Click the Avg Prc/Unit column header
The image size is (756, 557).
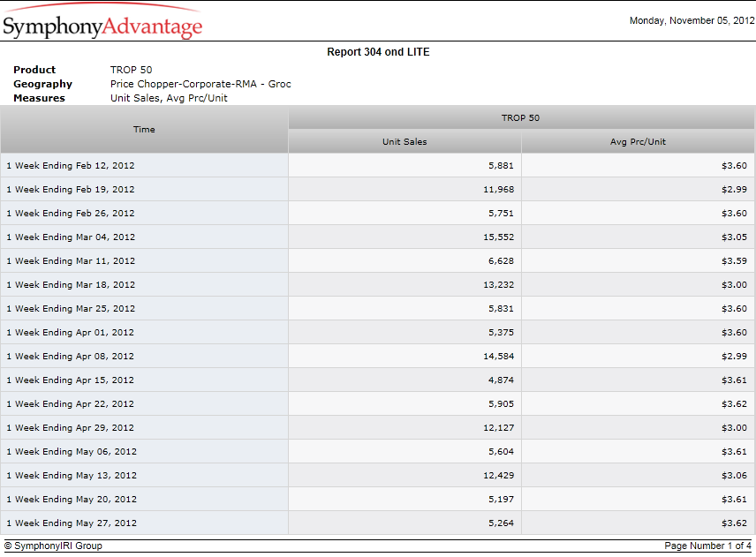click(638, 141)
